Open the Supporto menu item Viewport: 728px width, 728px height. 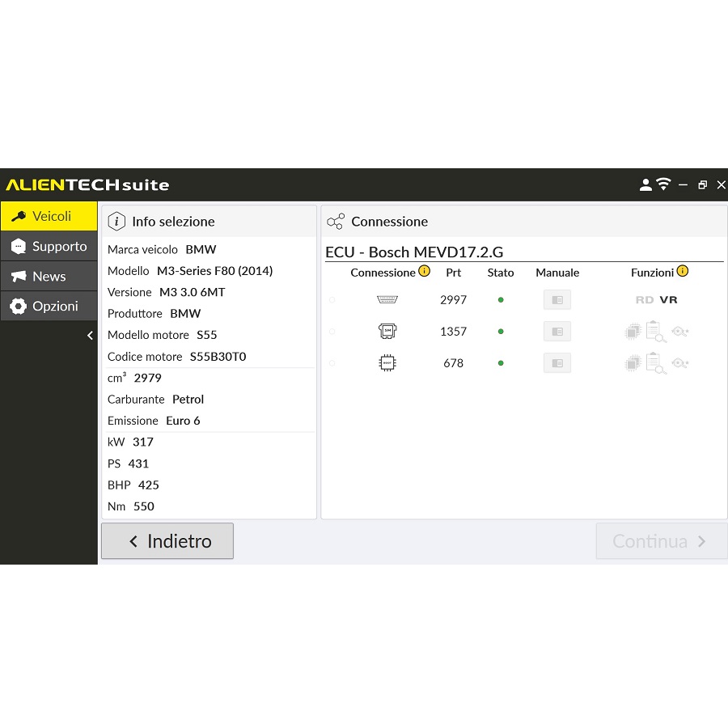pyautogui.click(x=49, y=247)
